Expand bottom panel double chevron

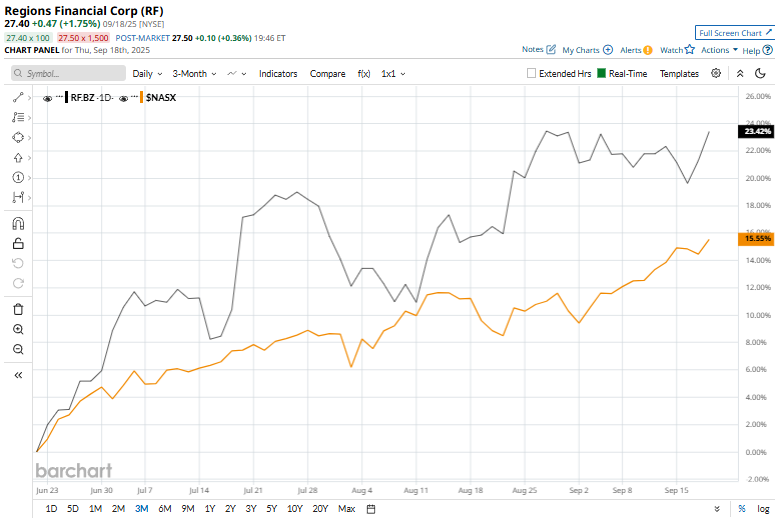(x=717, y=509)
